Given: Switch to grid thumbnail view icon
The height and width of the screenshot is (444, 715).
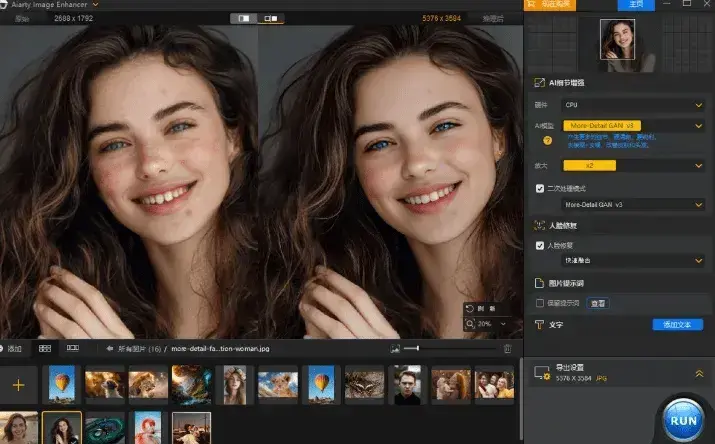Looking at the screenshot, I should pyautogui.click(x=44, y=348).
